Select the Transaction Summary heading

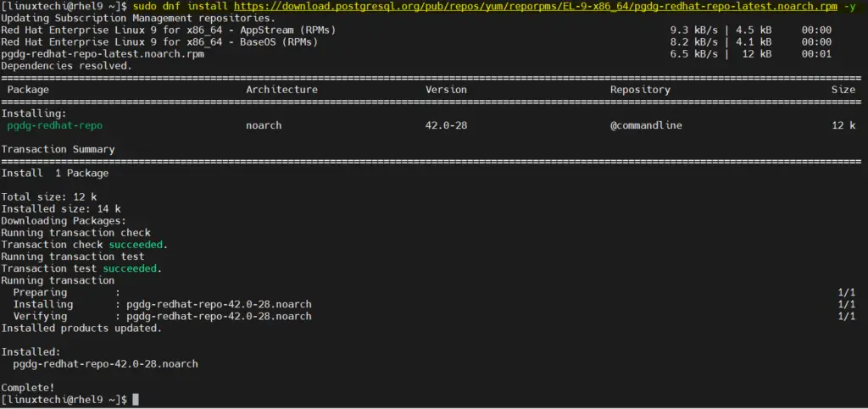(58, 149)
